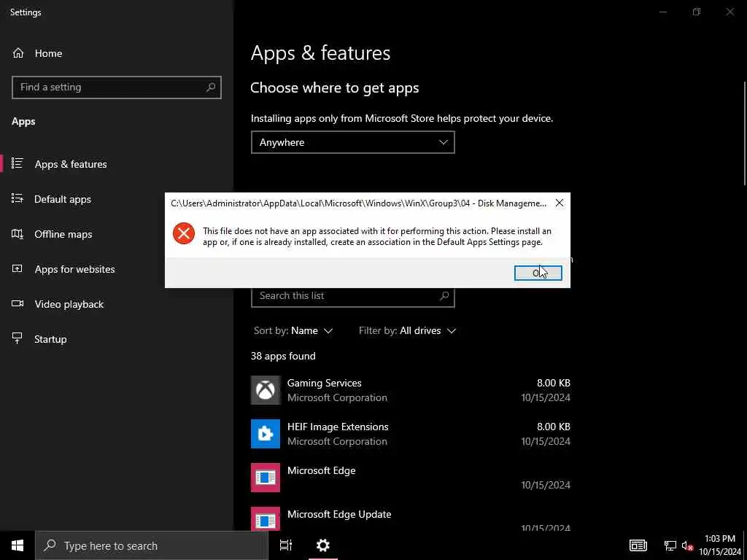
Task: Open Video playback sidebar item
Action: (x=117, y=304)
